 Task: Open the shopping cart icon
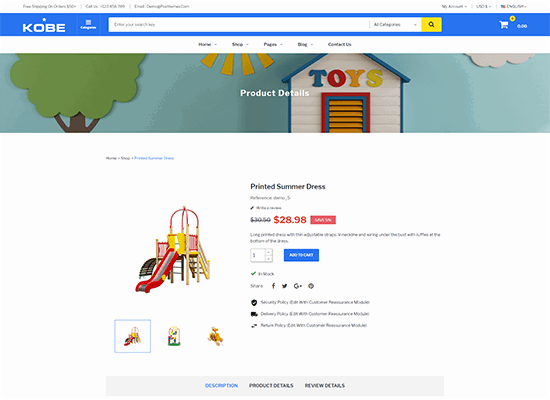tap(504, 25)
